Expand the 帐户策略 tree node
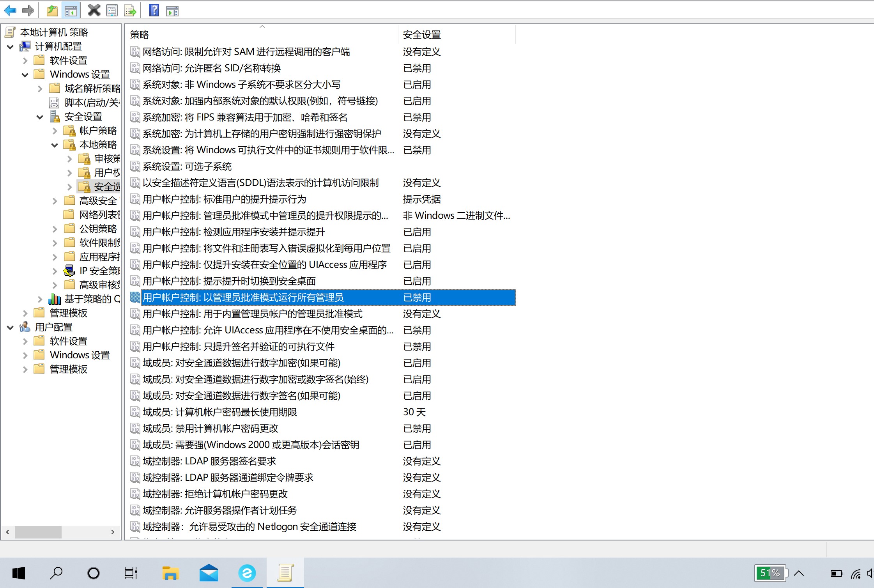Image resolution: width=874 pixels, height=588 pixels. tap(55, 131)
